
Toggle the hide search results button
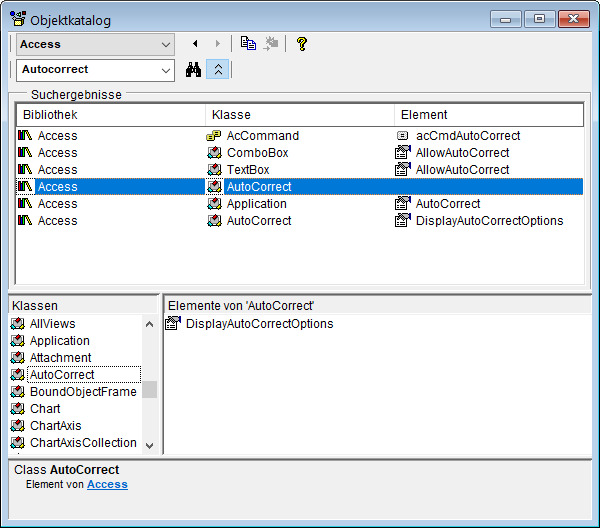tap(220, 70)
